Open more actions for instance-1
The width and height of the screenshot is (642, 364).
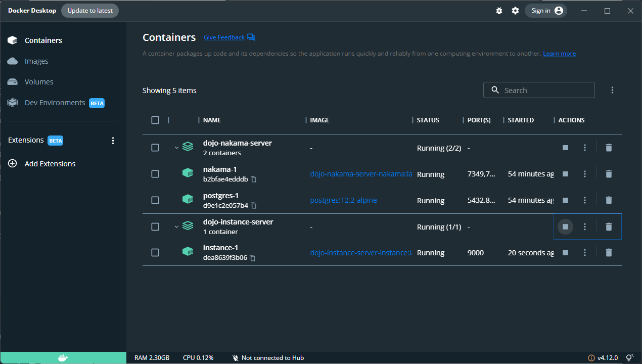tap(585, 252)
